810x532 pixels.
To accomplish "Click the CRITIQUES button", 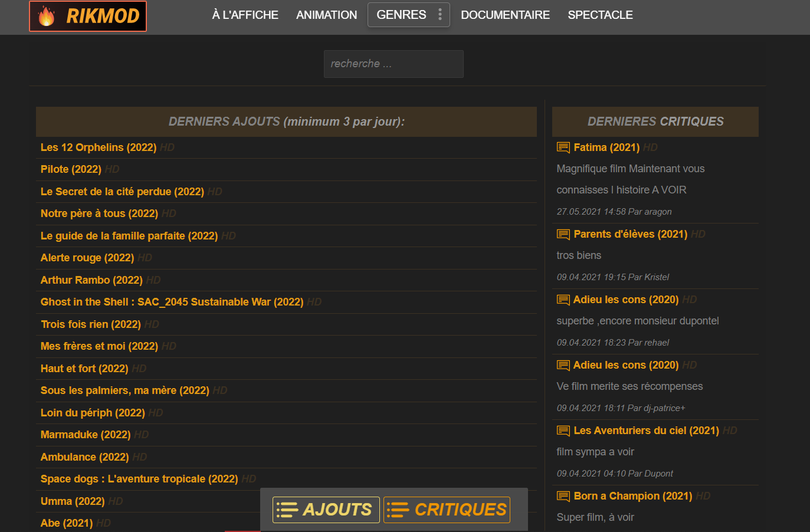I will (x=447, y=510).
